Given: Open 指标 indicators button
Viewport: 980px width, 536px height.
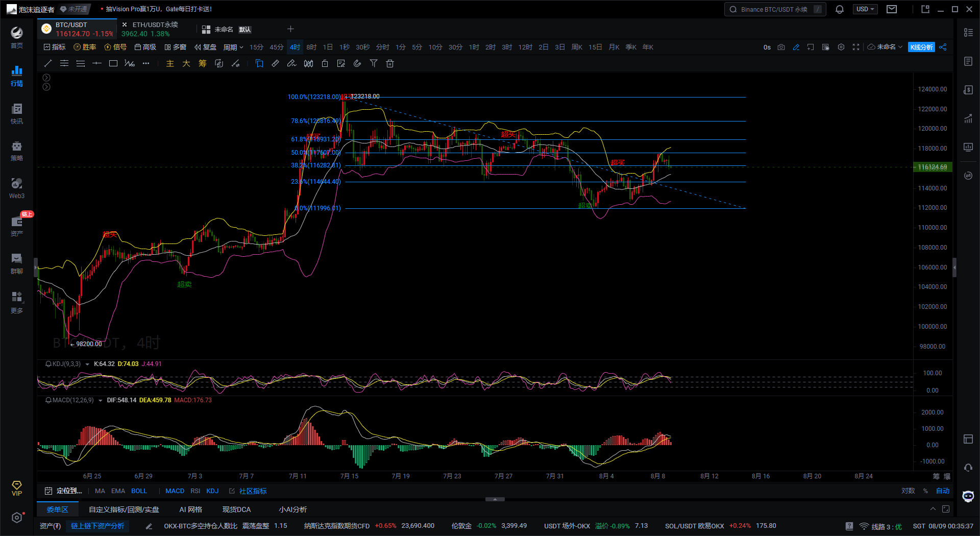Looking at the screenshot, I should [55, 47].
